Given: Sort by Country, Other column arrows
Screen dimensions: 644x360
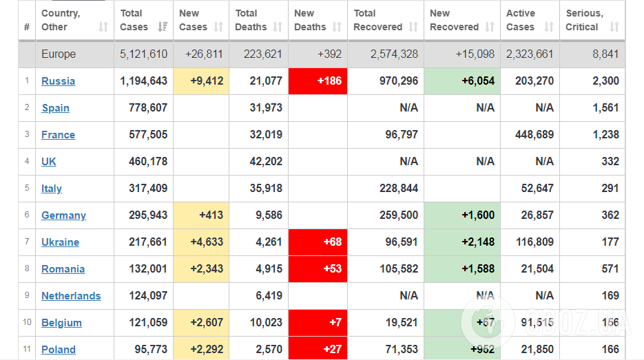Looking at the screenshot, I should point(103,27).
